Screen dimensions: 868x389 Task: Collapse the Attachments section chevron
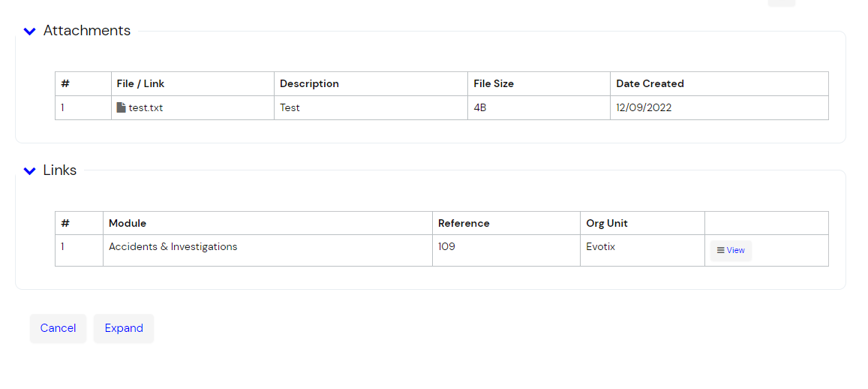point(29,32)
